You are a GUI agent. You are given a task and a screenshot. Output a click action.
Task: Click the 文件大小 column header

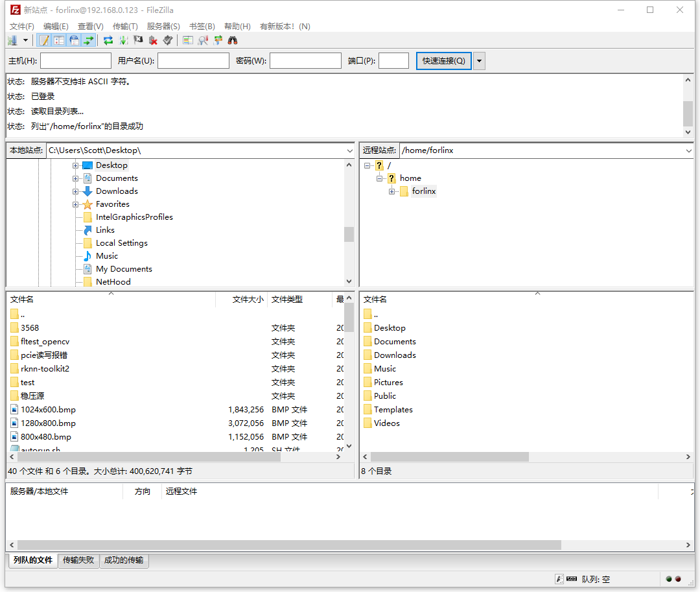pyautogui.click(x=248, y=300)
